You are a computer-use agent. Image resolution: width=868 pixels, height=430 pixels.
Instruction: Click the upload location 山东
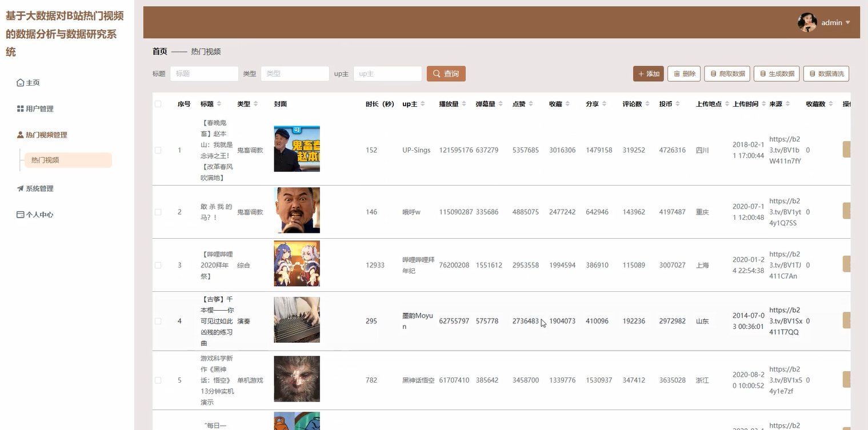(702, 322)
